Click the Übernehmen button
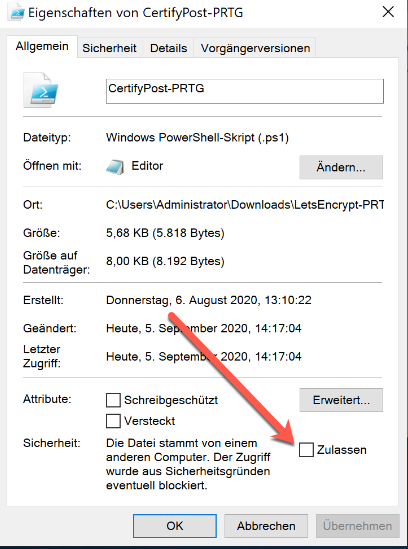Viewport: 408px width, 549px height. pyautogui.click(x=358, y=526)
